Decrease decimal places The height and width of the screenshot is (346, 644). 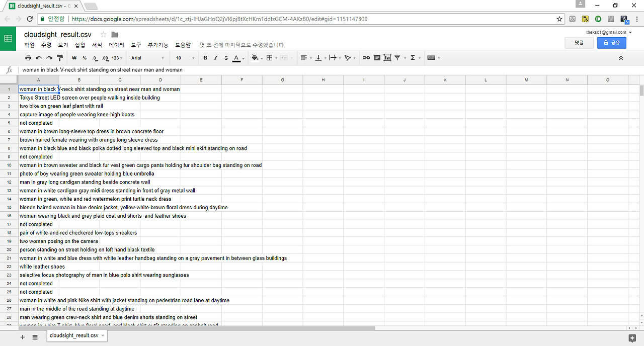(x=95, y=58)
